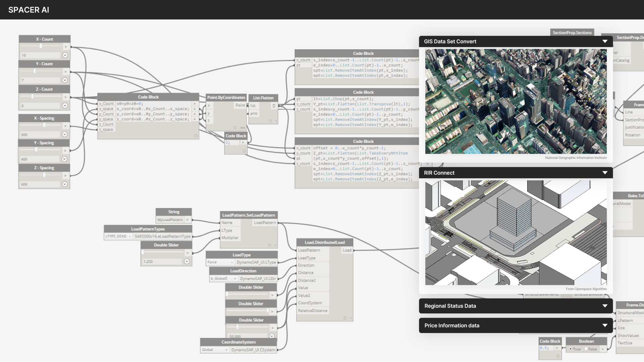Click the SPACER AI title
This screenshot has width=644, height=362.
click(29, 10)
